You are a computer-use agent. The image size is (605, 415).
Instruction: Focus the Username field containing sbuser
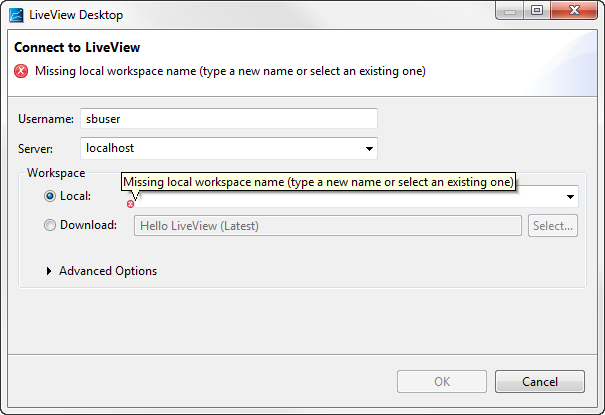(x=228, y=118)
